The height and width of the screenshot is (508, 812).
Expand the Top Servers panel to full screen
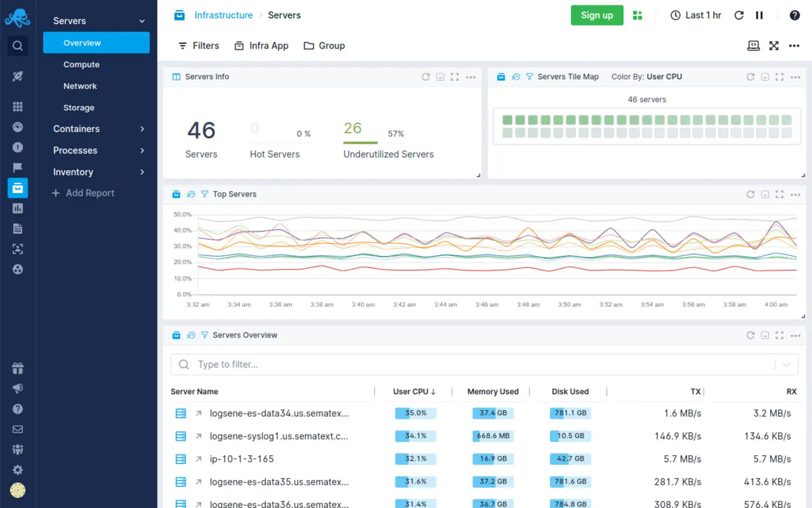(x=780, y=194)
